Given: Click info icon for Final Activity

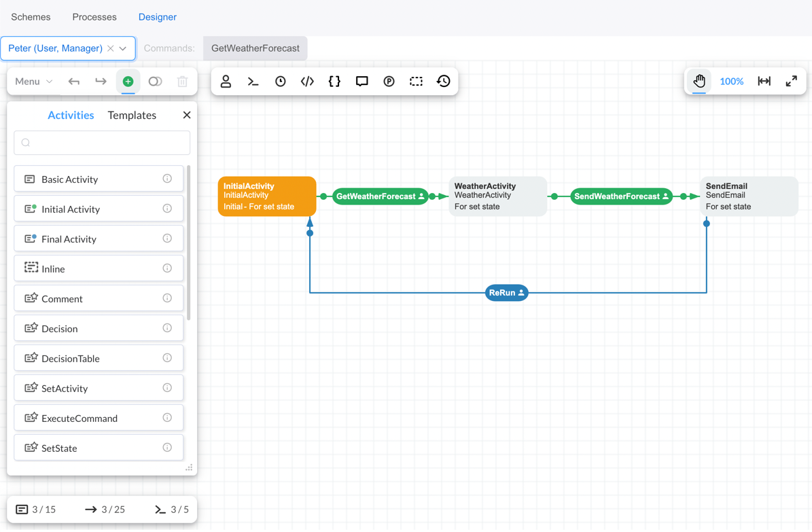Looking at the screenshot, I should (167, 238).
